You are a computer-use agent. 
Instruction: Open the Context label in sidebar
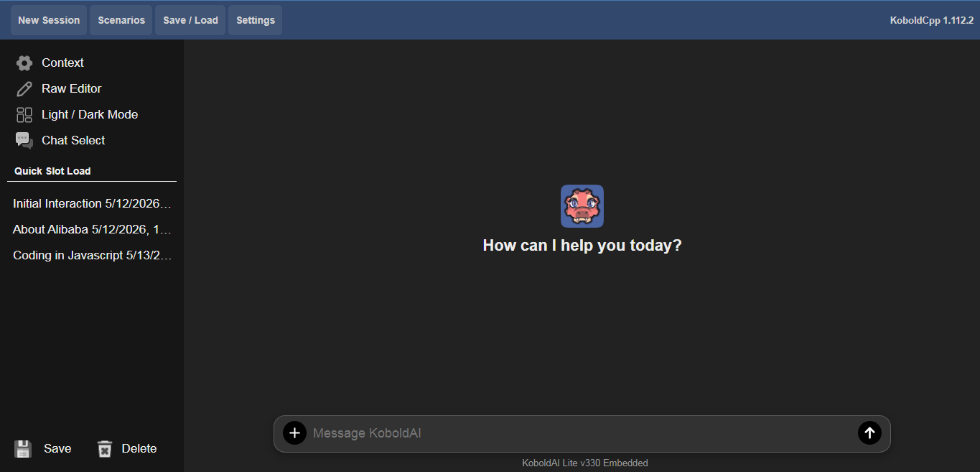(x=62, y=63)
